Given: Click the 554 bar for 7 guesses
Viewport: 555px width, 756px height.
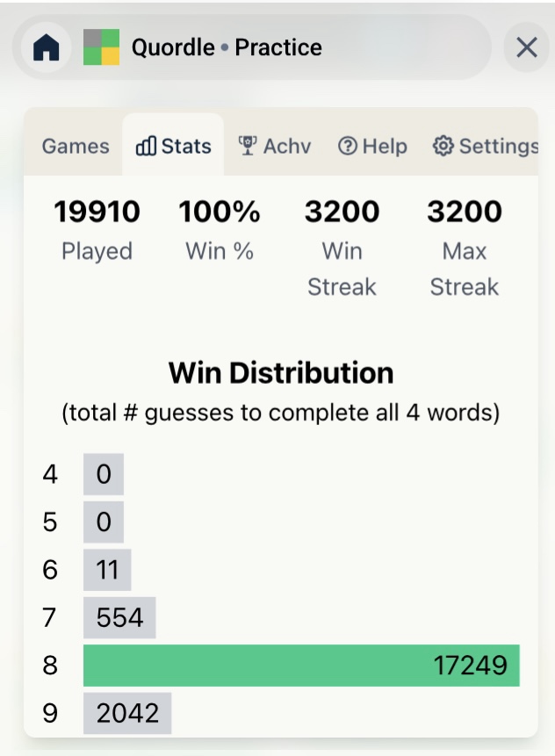Looking at the screenshot, I should coord(119,618).
